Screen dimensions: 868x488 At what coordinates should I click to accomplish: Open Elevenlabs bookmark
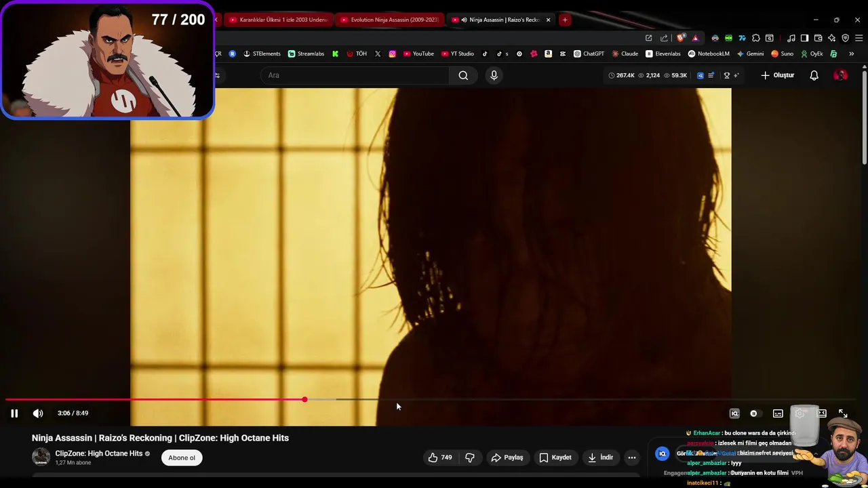pyautogui.click(x=663, y=54)
